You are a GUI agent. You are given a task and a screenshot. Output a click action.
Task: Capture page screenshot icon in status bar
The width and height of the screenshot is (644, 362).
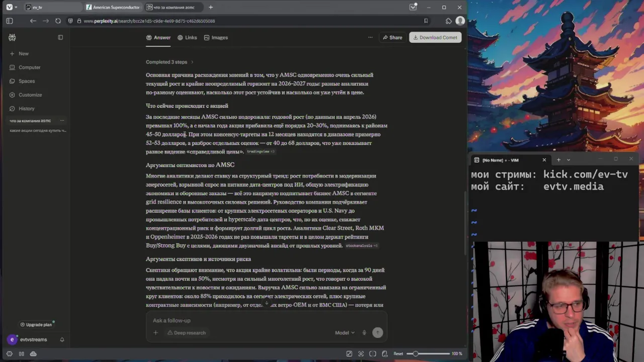coord(361,353)
